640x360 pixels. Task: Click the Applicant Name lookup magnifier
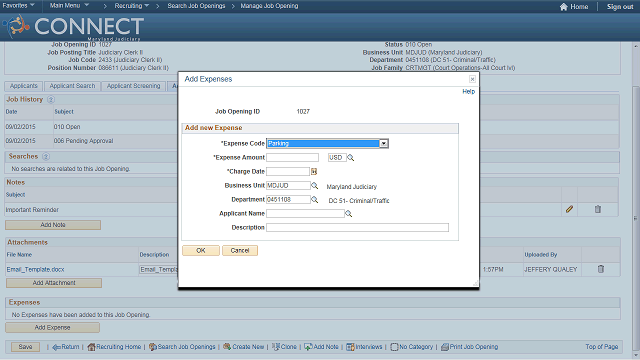click(349, 213)
